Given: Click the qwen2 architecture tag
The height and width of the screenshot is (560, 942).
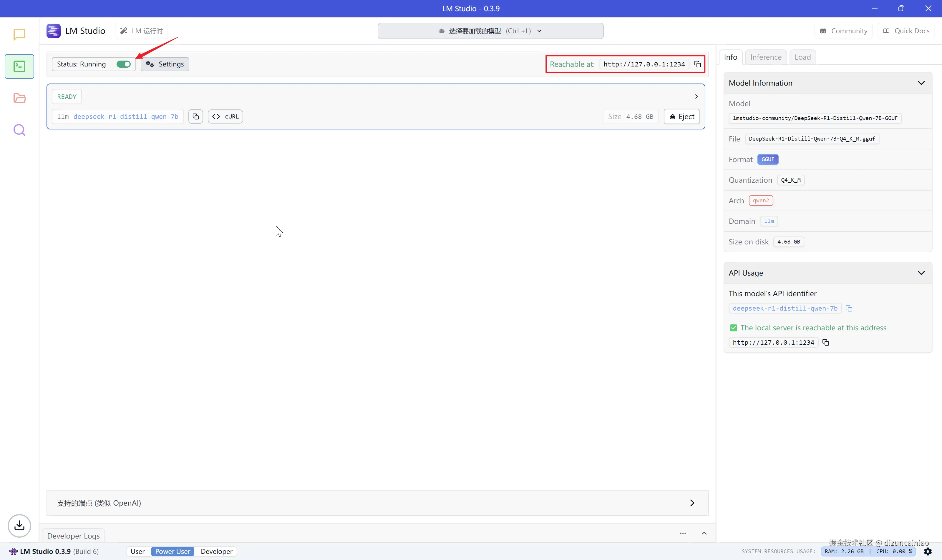Looking at the screenshot, I should click(761, 200).
